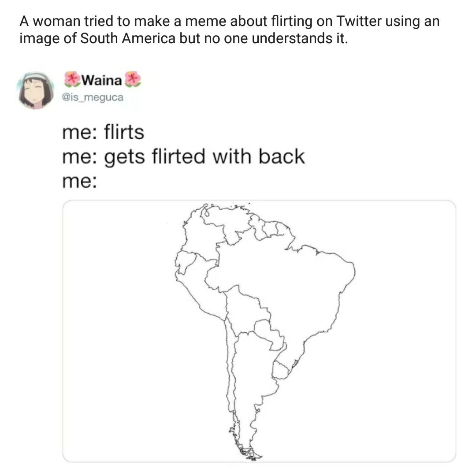Select Brazil on the outline map
The width and height of the screenshot is (476, 476).
[x=291, y=286]
